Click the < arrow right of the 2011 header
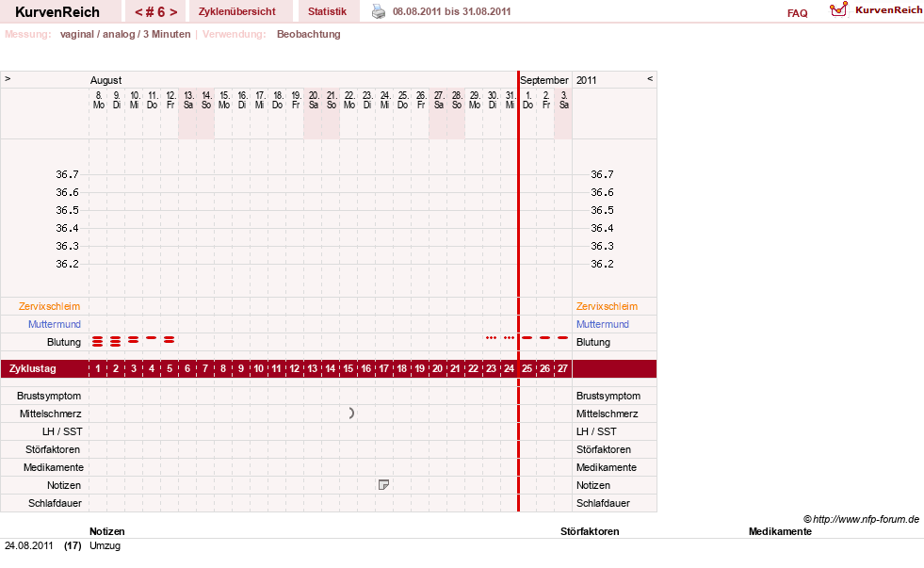 (x=650, y=78)
